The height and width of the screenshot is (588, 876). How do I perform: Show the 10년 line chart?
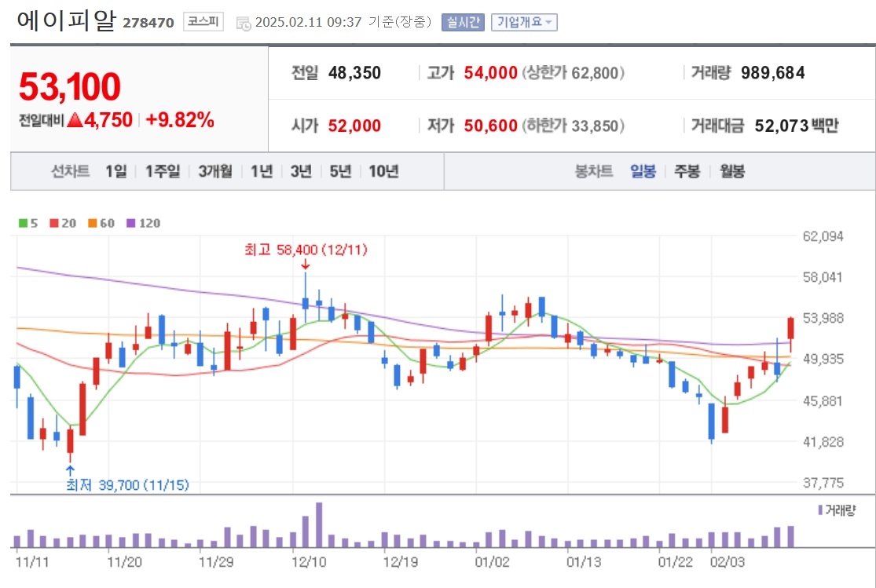pyautogui.click(x=383, y=171)
